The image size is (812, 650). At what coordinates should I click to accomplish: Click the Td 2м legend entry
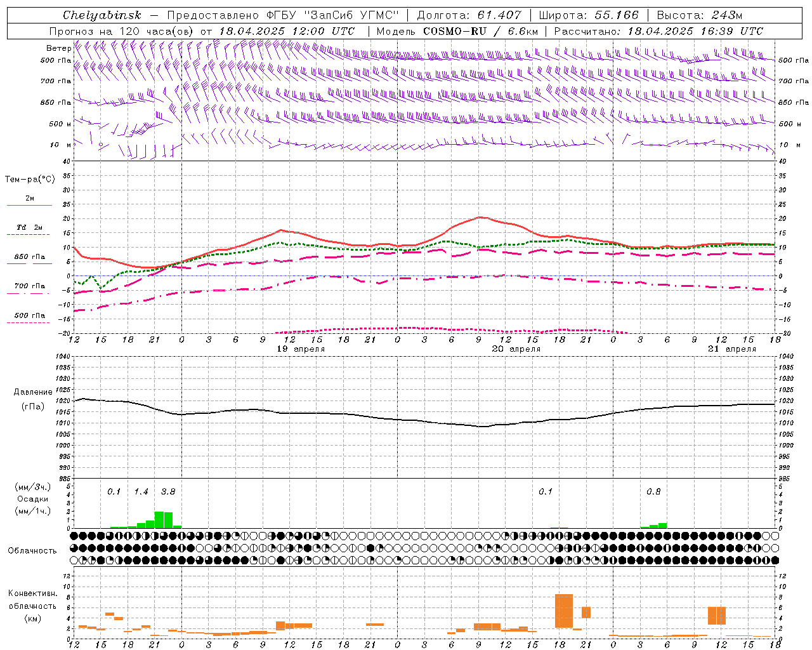click(x=30, y=227)
